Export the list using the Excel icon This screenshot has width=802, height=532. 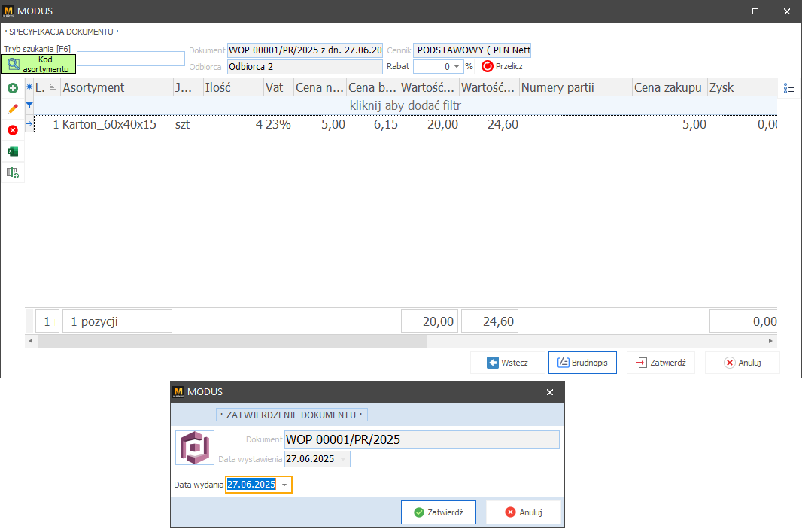tap(12, 151)
